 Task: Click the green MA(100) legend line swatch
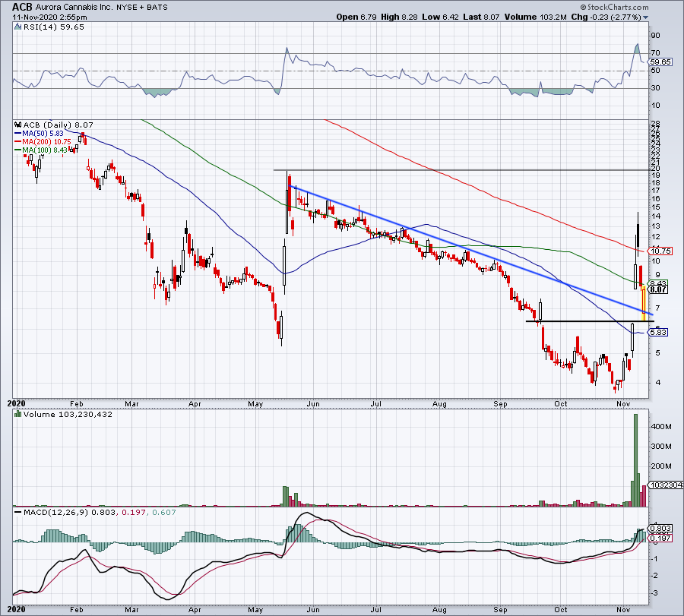coord(18,150)
